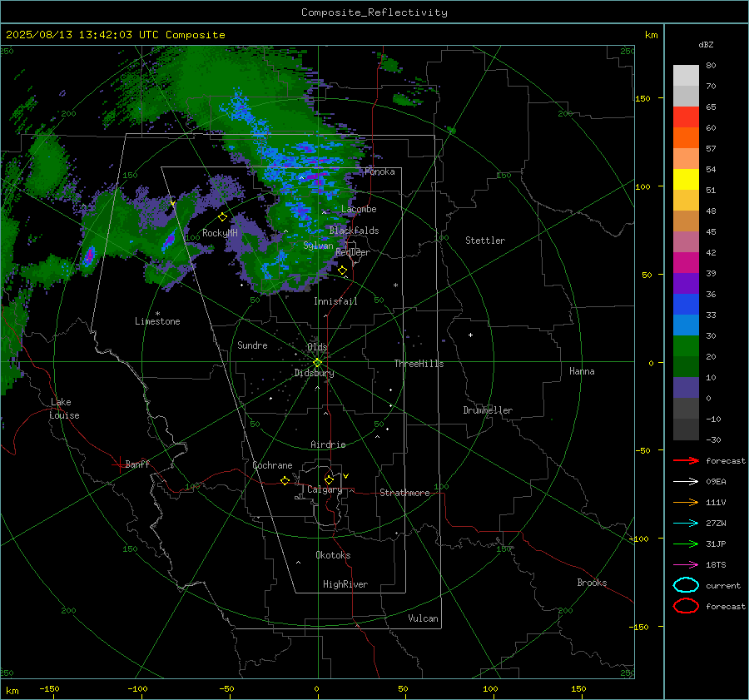
Task: Click the yellow diamond marker near RedDeer
Action: [x=342, y=271]
